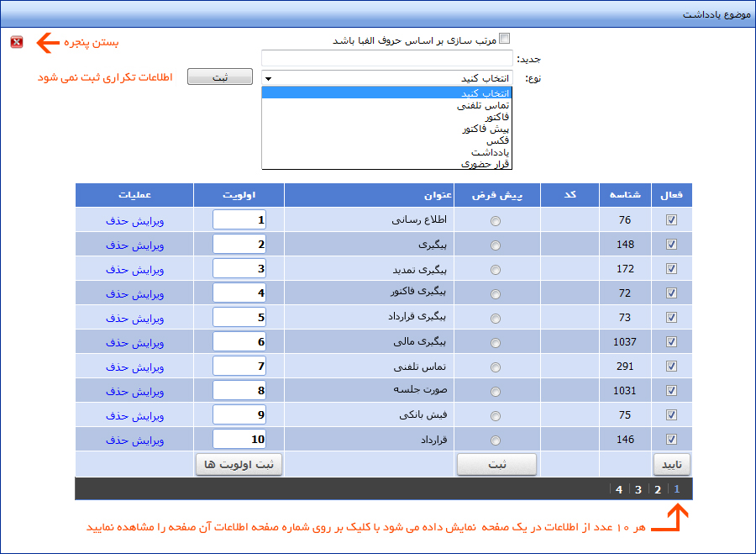Click page 1 in the pager

(x=677, y=489)
